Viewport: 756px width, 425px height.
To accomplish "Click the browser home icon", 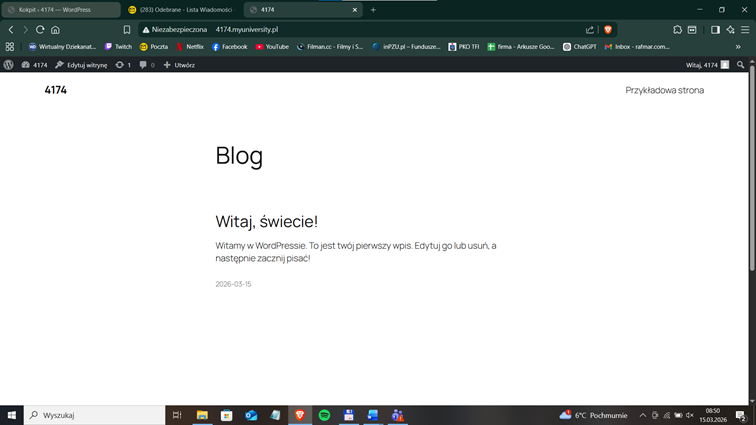I will [x=55, y=30].
